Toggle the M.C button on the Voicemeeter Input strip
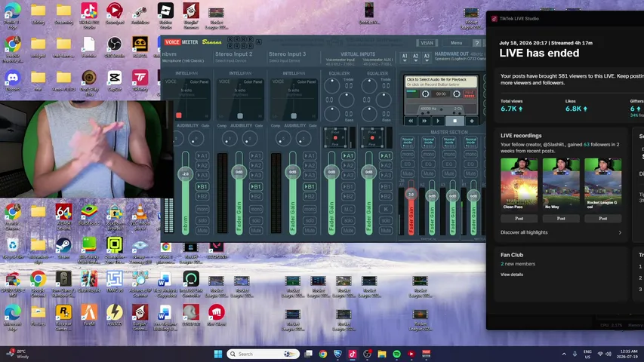Image resolution: width=644 pixels, height=362 pixels. point(348,210)
